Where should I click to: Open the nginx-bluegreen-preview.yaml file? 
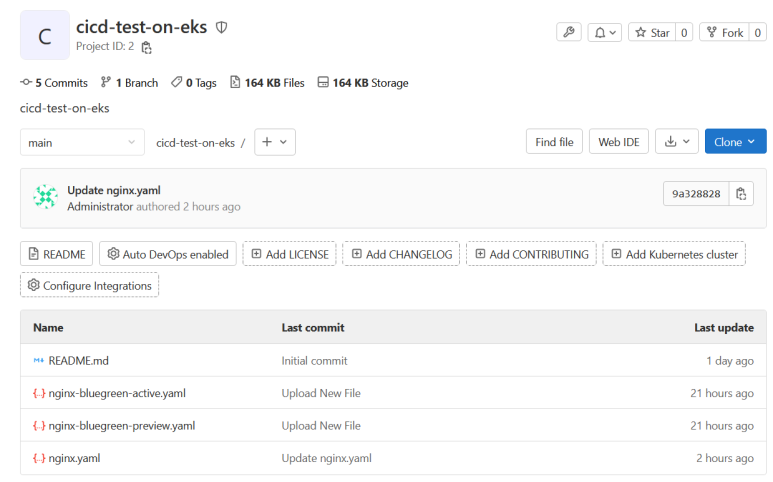click(x=121, y=426)
